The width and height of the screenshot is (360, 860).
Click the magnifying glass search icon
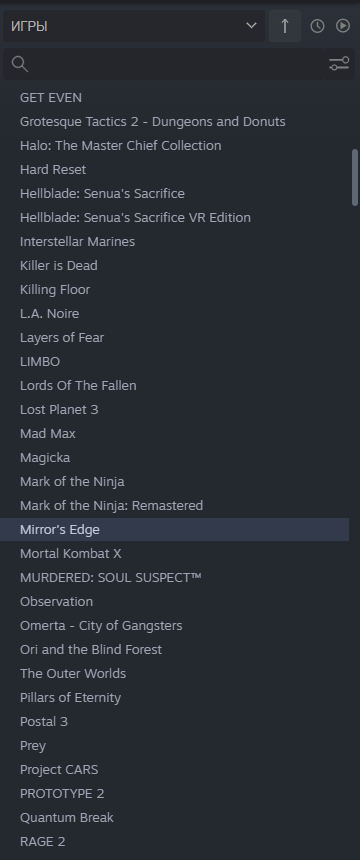point(20,64)
